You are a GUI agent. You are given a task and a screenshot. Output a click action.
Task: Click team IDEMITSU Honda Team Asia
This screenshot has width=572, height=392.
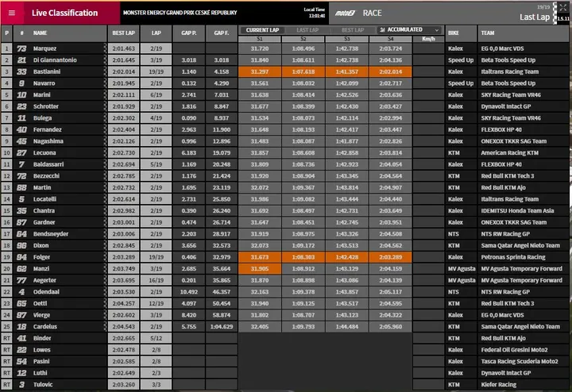(x=517, y=210)
